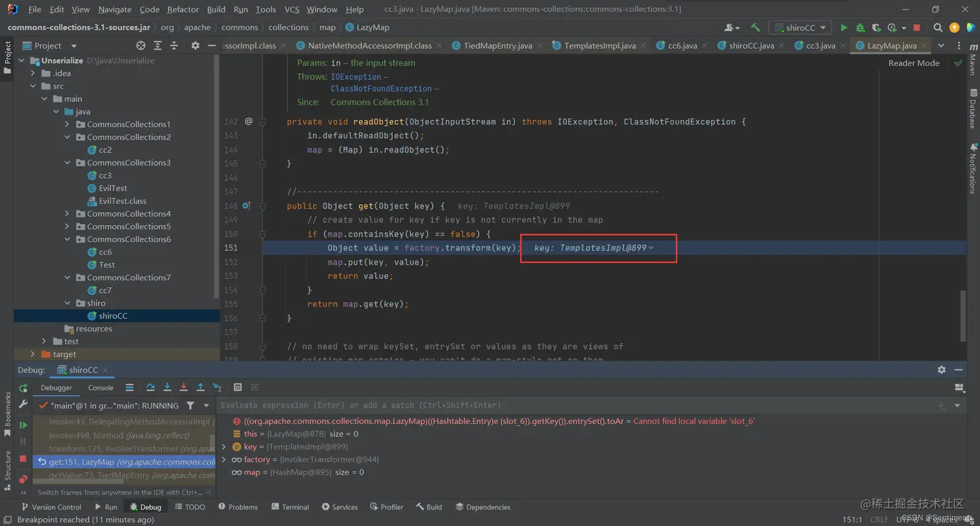Toggle breakpoint gutter icon on line 148
Image resolution: width=980 pixels, height=526 pixels.
[x=247, y=206]
